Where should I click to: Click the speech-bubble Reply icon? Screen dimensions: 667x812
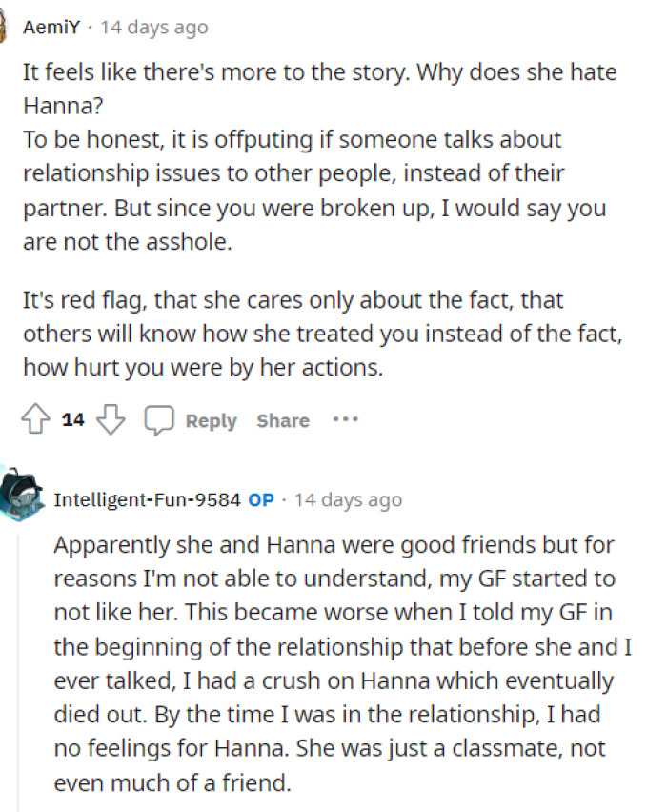point(159,419)
